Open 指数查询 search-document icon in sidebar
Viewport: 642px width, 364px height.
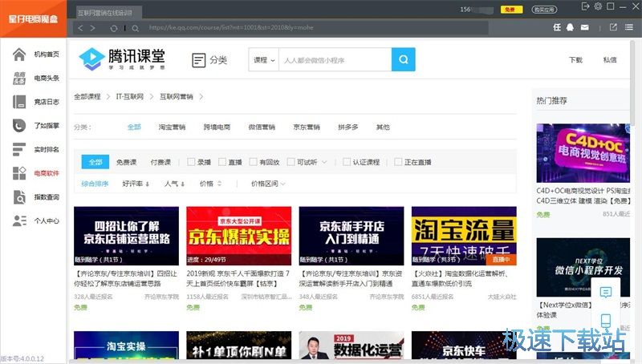click(x=19, y=196)
